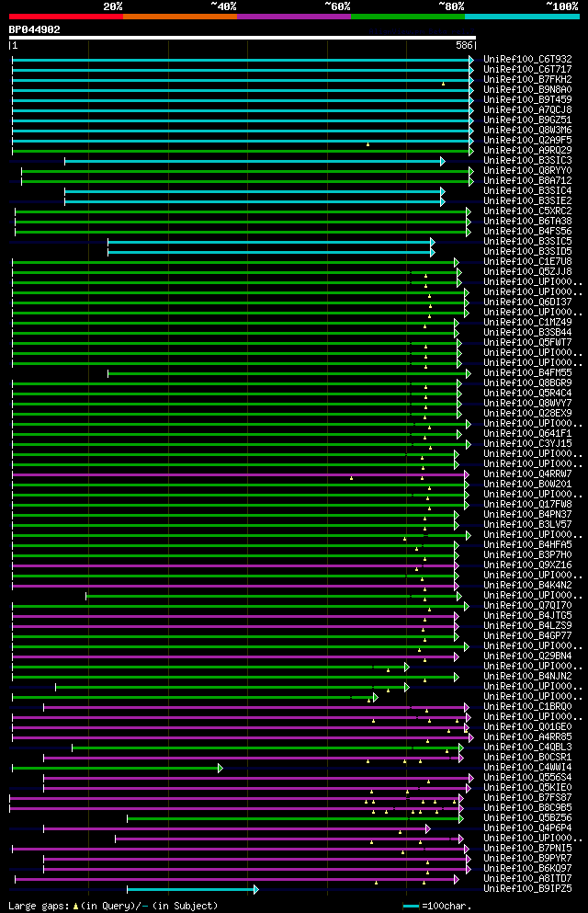Select the UniRef100_B8A712 label
Image resolution: width=588 pixels, height=913 pixels.
(x=527, y=180)
